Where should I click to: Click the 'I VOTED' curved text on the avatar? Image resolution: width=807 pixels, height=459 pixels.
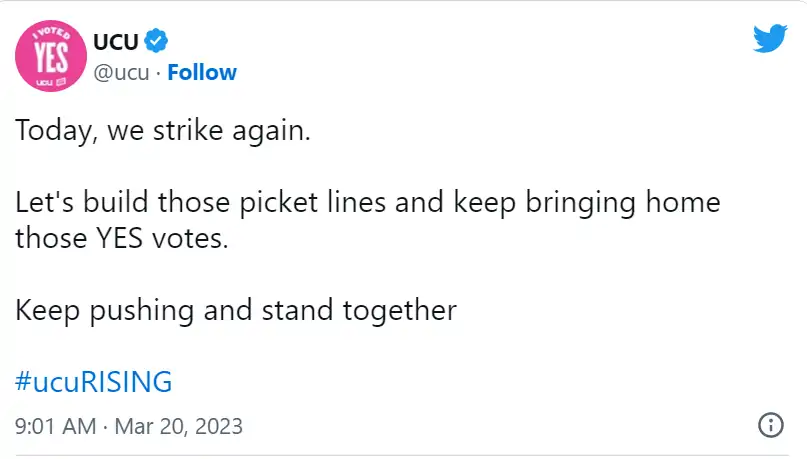pyautogui.click(x=51, y=33)
